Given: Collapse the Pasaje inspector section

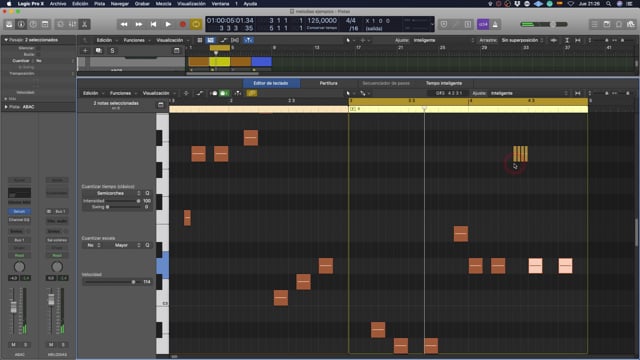Looking at the screenshot, I should pyautogui.click(x=6, y=40).
